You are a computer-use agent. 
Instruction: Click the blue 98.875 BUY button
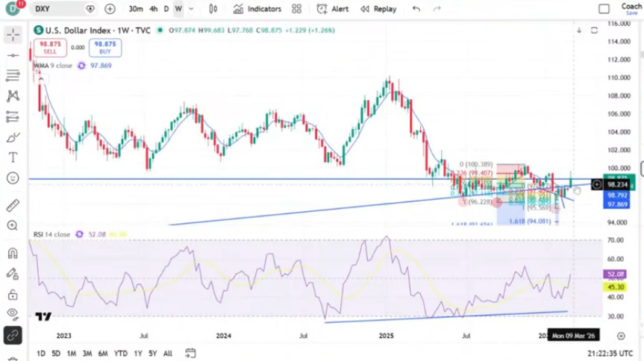(x=105, y=48)
